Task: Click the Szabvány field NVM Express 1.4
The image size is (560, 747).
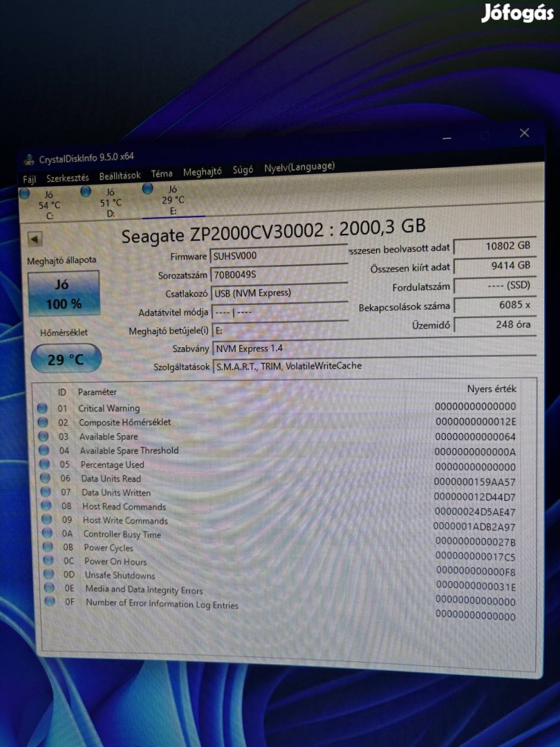Action: tap(374, 347)
